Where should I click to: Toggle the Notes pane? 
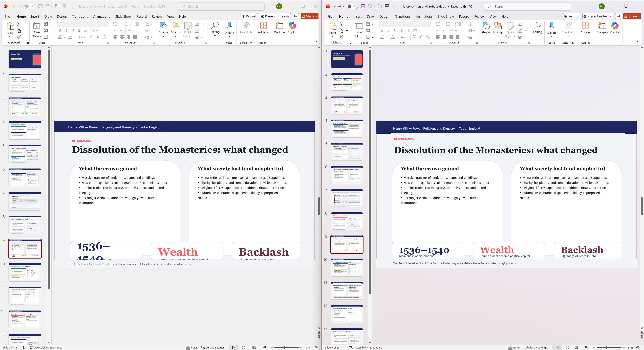click(x=191, y=347)
